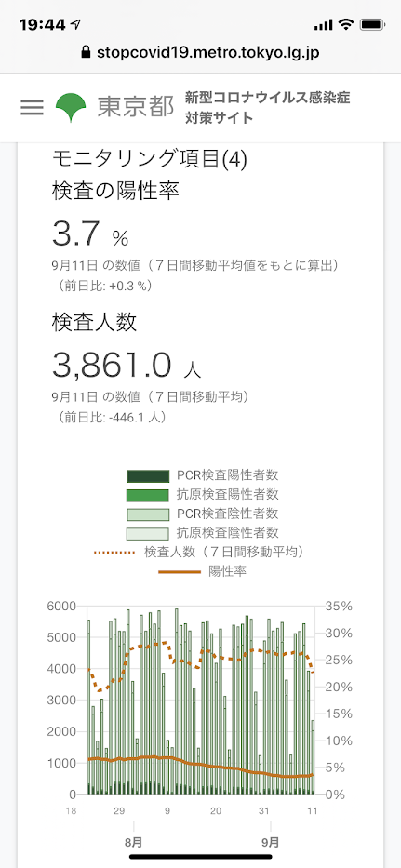The height and width of the screenshot is (868, 401).
Task: Tap the 新型コロナウイルス感染症対策サイト heading
Action: coord(268,107)
